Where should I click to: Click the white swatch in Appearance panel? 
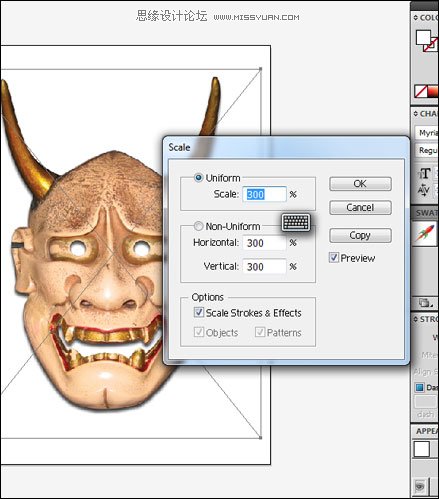[422, 449]
